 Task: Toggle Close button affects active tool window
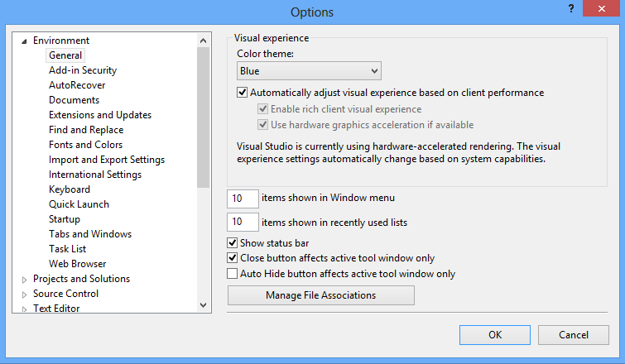(x=232, y=257)
